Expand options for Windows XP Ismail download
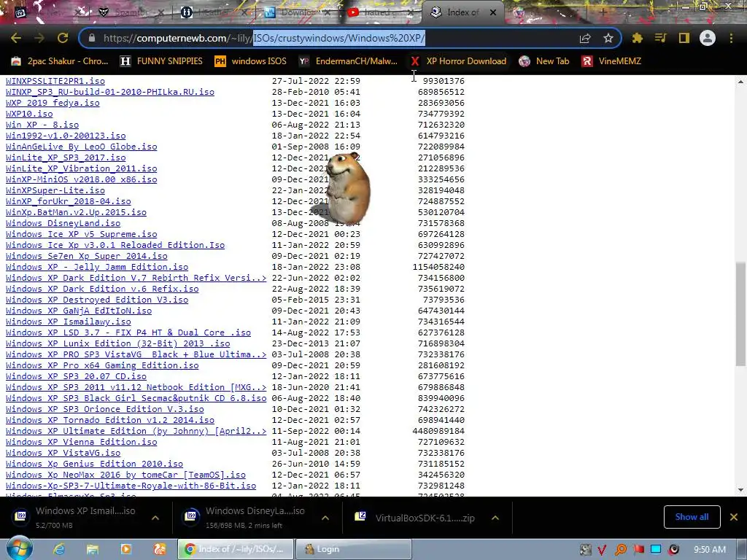This screenshot has width=747, height=560. [x=155, y=518]
